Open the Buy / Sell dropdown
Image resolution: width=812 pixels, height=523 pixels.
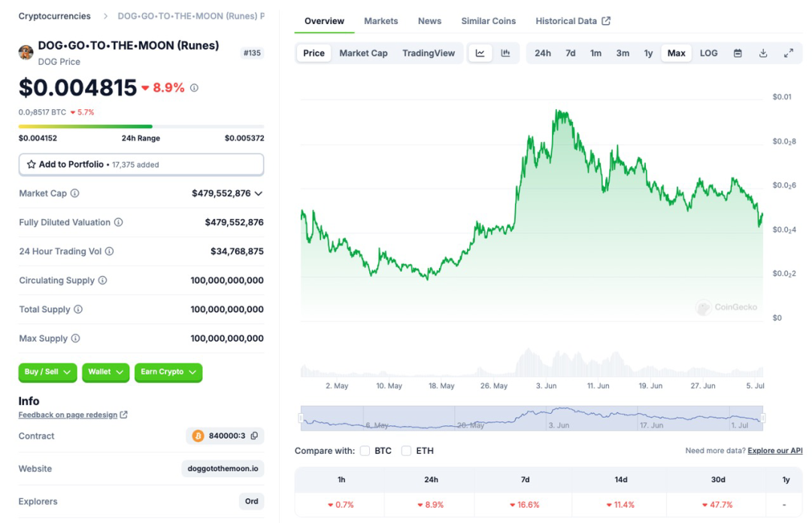tap(47, 372)
